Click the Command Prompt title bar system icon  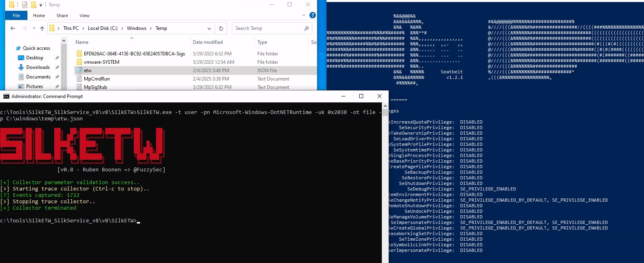(6, 96)
